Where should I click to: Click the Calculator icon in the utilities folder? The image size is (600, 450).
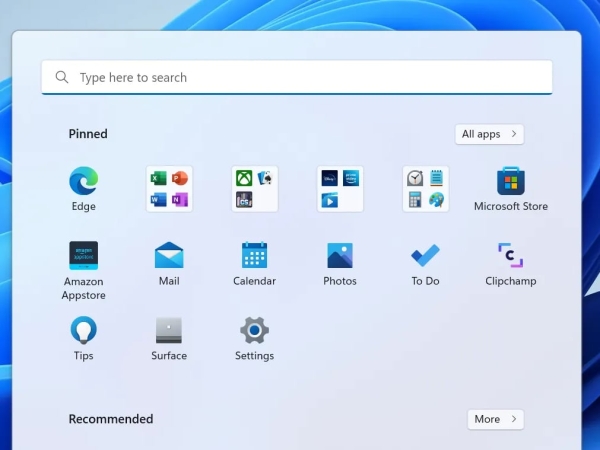[x=415, y=200]
